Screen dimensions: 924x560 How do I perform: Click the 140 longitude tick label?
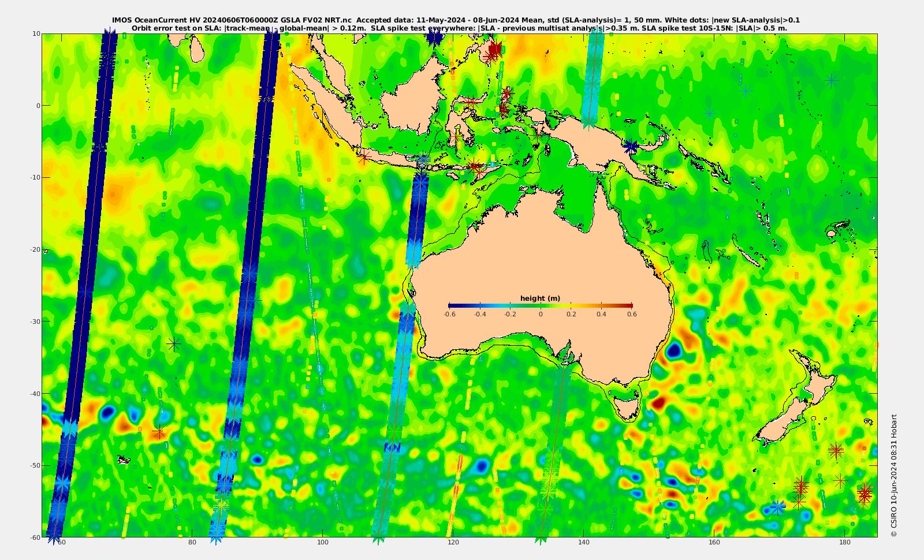click(584, 543)
